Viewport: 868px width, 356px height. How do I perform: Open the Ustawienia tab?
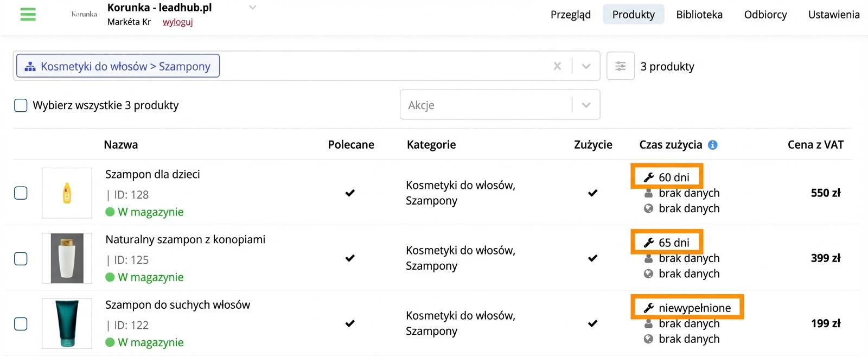pyautogui.click(x=833, y=15)
